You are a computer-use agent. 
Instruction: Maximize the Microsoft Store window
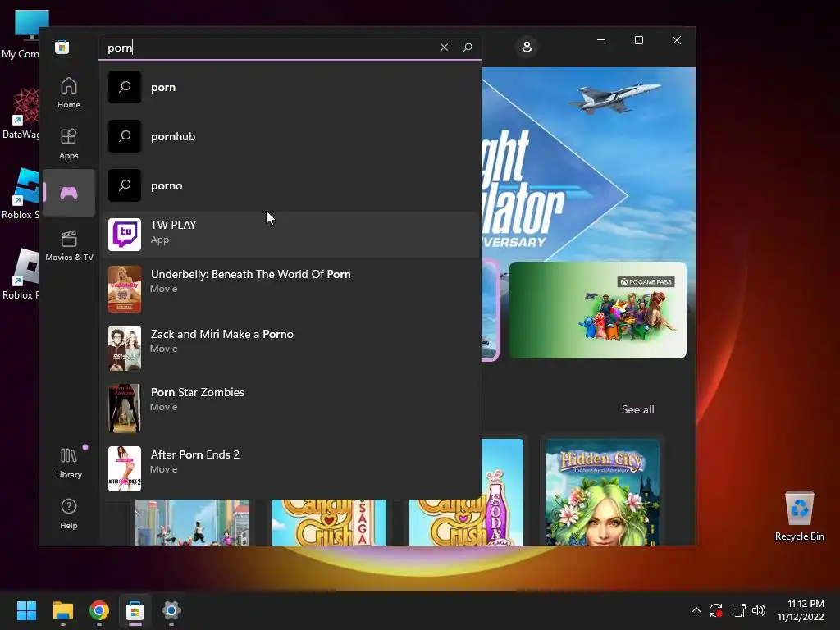coord(638,40)
